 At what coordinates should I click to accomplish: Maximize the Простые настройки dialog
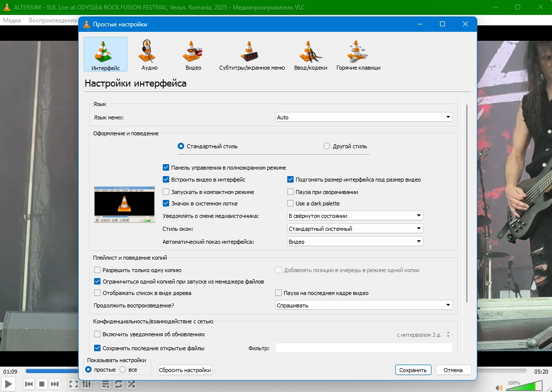pyautogui.click(x=442, y=24)
